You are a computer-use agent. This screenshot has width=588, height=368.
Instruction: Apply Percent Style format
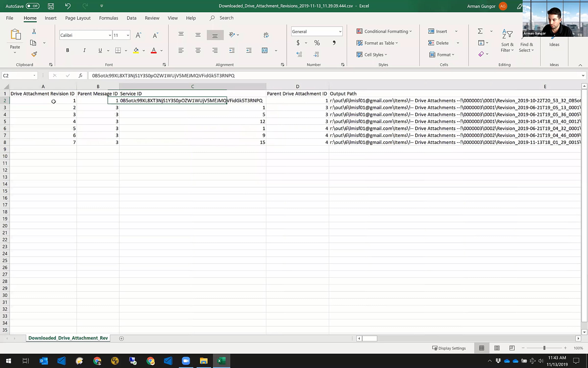coord(317,43)
